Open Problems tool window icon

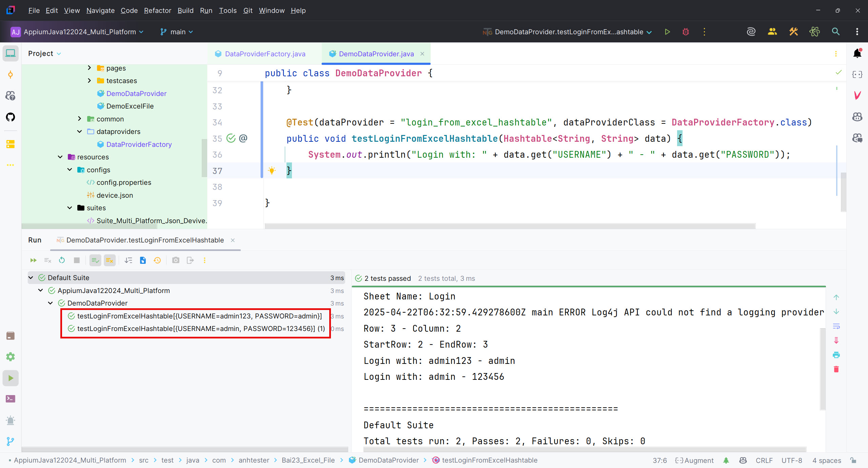[x=11, y=420]
